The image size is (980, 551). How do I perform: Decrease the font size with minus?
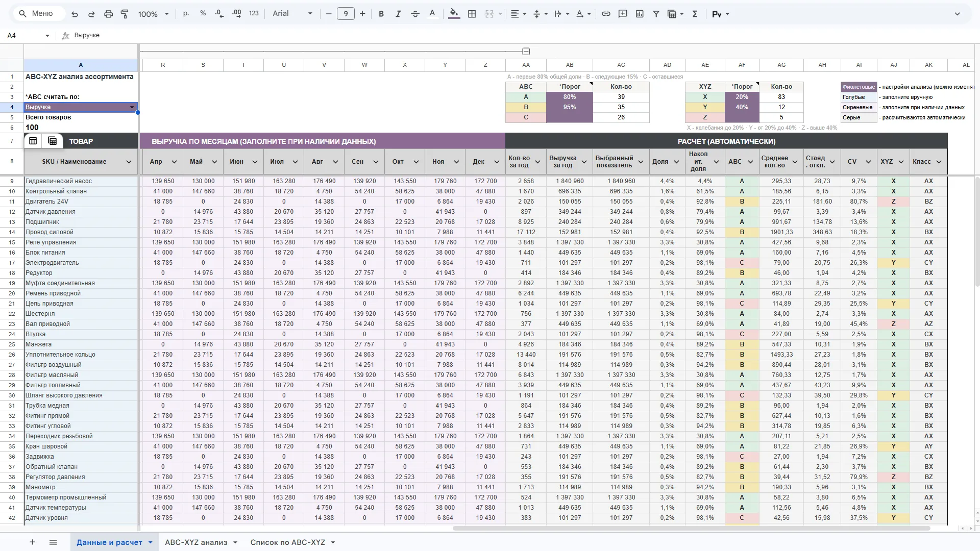[x=329, y=14]
